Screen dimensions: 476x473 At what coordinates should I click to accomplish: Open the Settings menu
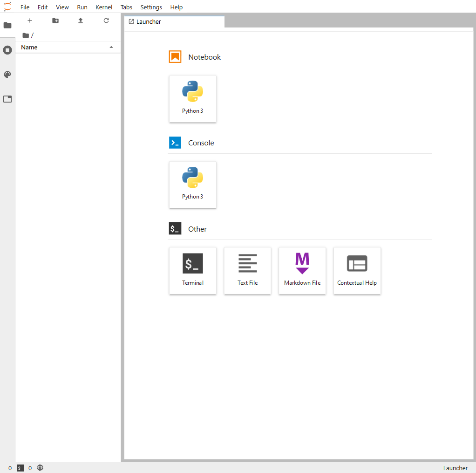(x=151, y=7)
